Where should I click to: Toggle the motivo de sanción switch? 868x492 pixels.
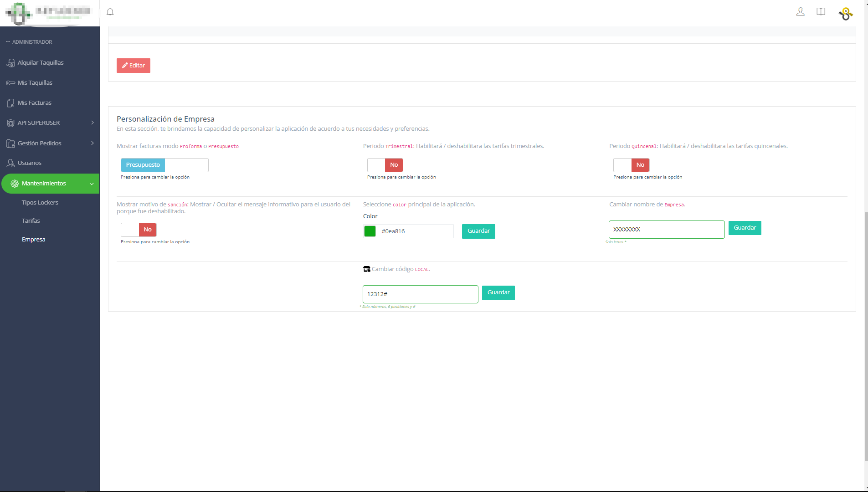click(x=139, y=230)
